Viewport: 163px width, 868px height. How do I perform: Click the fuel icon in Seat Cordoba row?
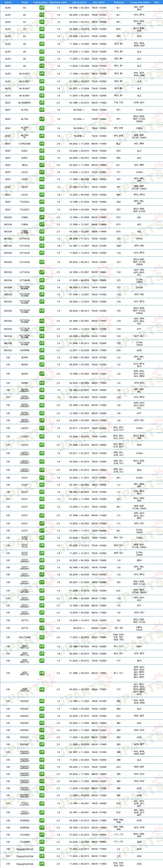coord(42,143)
